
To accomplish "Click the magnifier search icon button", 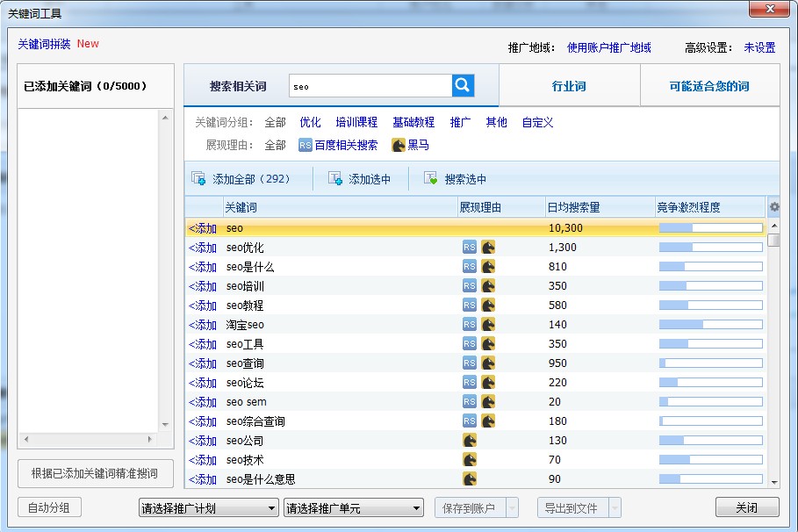I will [x=463, y=86].
